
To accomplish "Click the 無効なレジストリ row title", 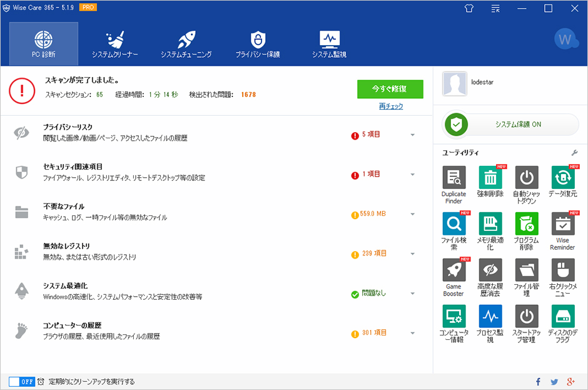I will tap(66, 246).
